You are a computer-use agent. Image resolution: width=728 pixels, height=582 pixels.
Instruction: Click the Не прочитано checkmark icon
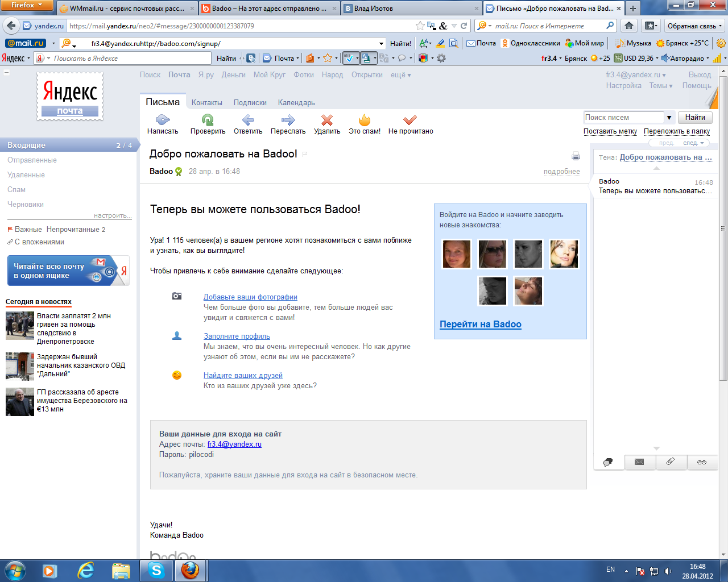tap(410, 119)
